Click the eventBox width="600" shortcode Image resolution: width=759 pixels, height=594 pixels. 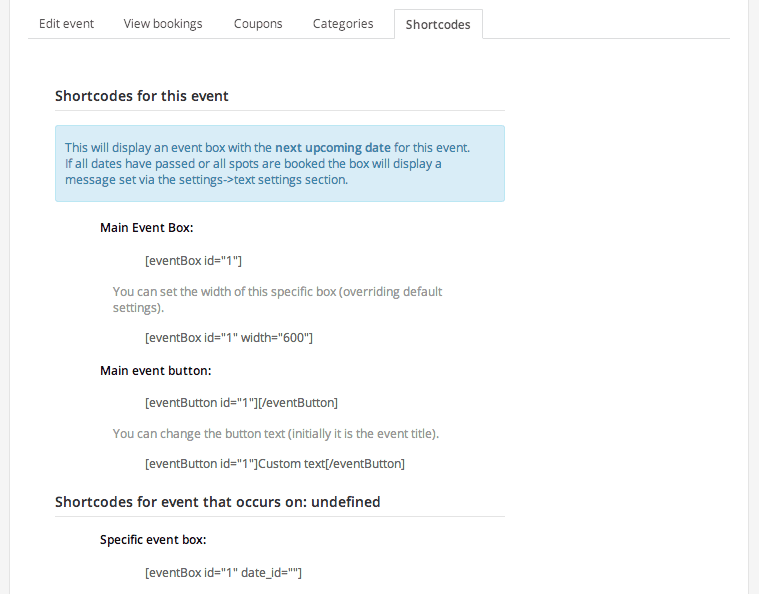(x=228, y=337)
